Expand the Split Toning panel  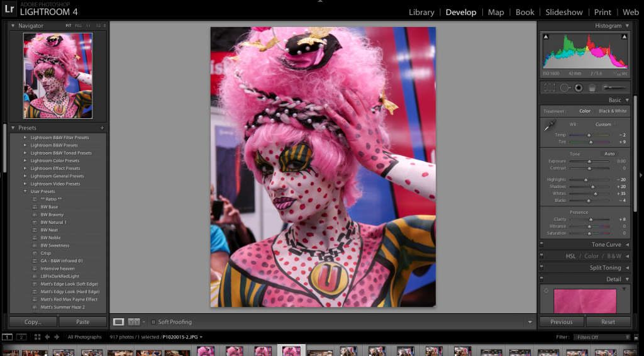click(627, 268)
